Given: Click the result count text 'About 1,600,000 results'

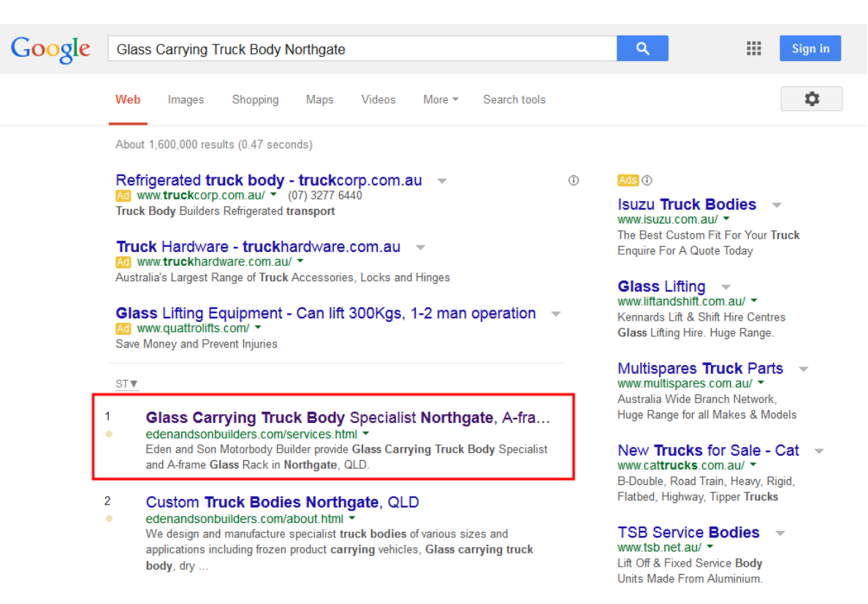Looking at the screenshot, I should click(x=175, y=145).
